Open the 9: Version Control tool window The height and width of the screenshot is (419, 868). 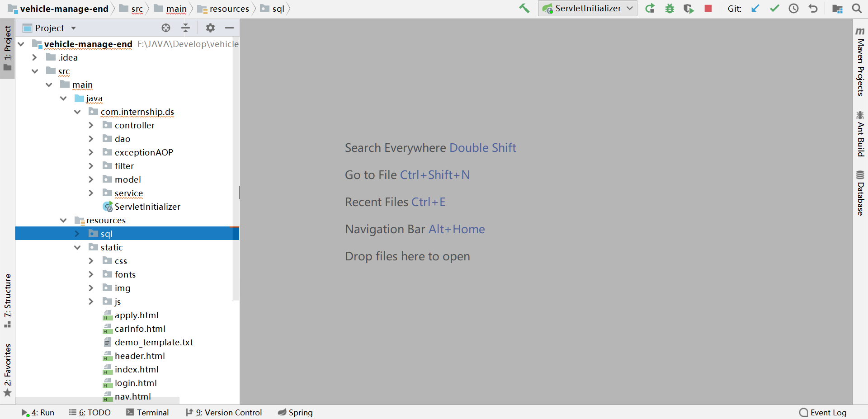point(224,412)
